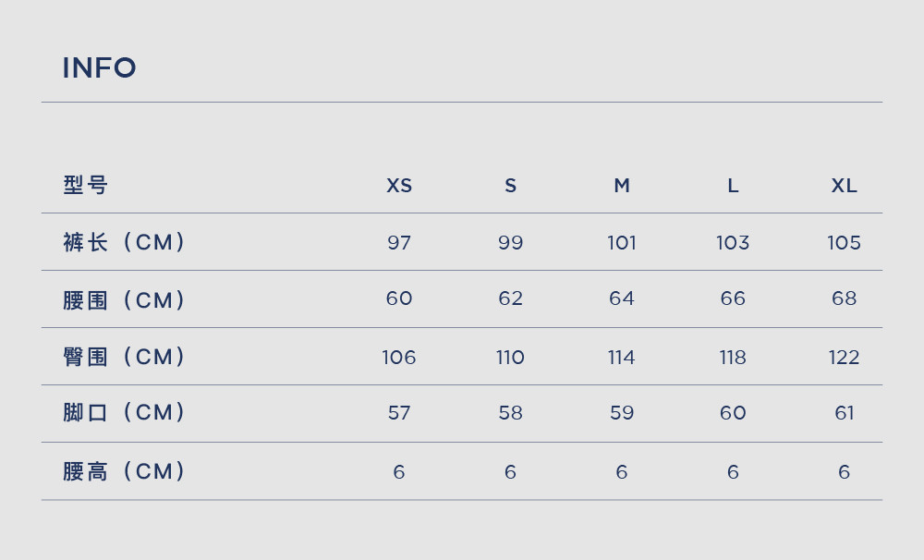Click pants length value 105 for XL
This screenshot has height=560, width=924.
(844, 242)
